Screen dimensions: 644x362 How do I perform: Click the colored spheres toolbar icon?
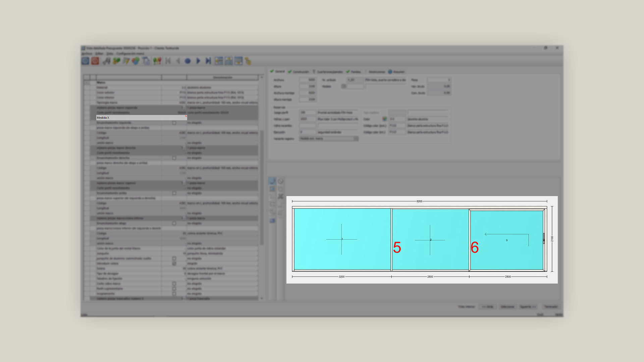(136, 61)
